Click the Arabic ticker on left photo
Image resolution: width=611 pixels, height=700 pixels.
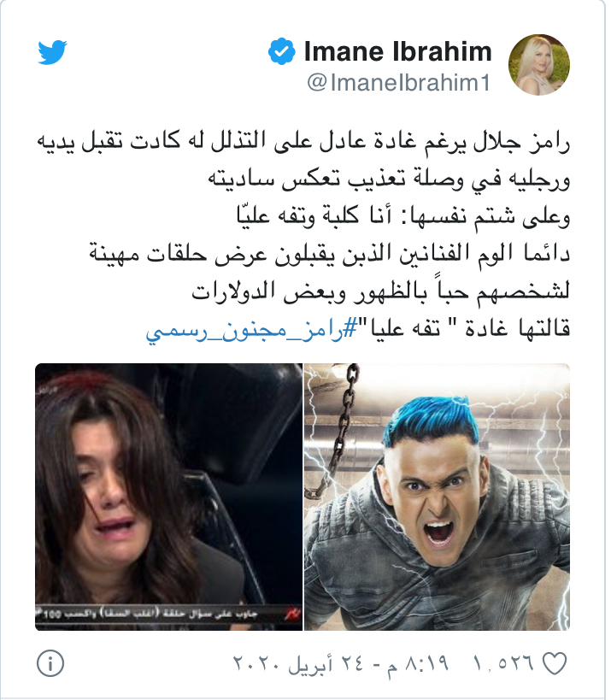tap(168, 614)
